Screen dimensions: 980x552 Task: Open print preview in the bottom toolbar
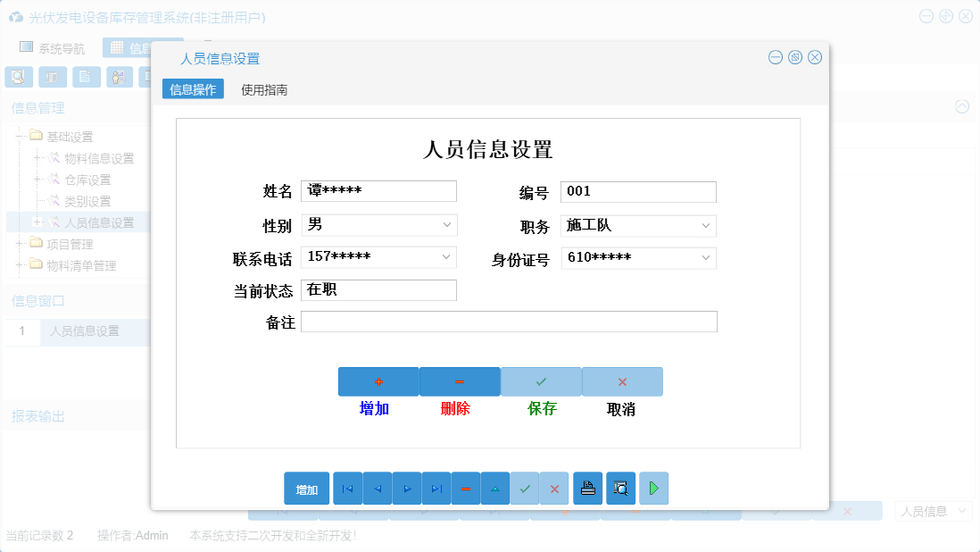pyautogui.click(x=620, y=488)
